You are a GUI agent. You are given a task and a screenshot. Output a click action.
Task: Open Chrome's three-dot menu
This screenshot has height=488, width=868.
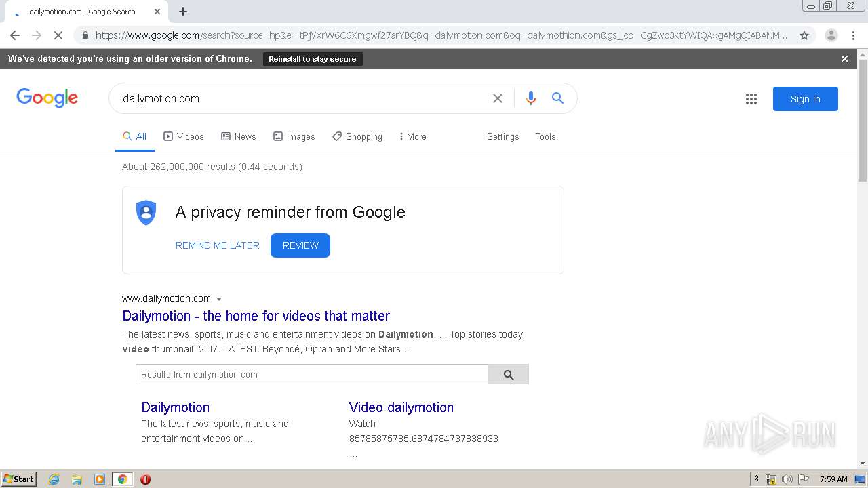click(x=852, y=35)
